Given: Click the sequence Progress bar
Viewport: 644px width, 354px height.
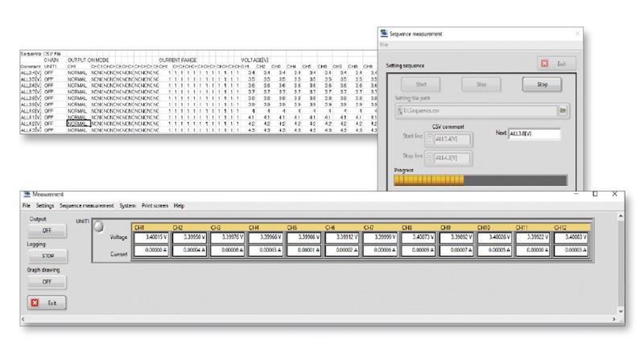Looking at the screenshot, I should 480,180.
